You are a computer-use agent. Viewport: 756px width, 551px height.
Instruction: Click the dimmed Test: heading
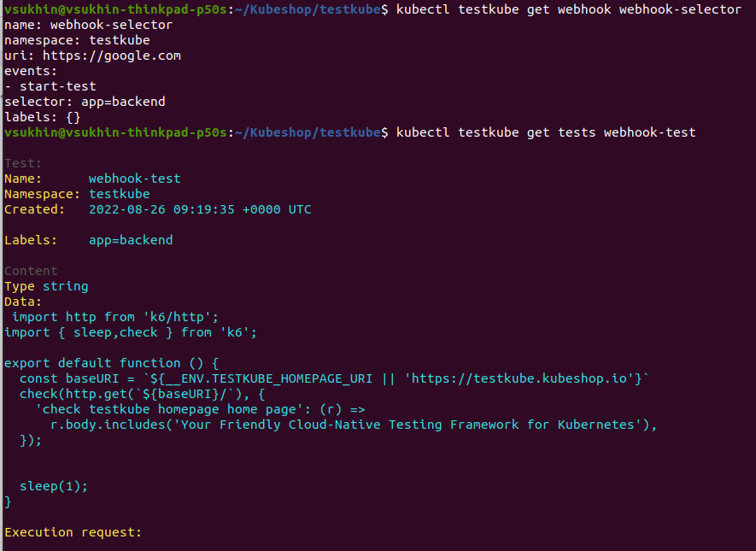23,163
